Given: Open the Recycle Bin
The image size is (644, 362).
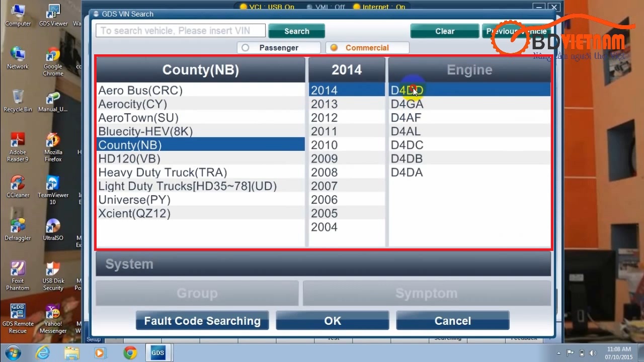Looking at the screenshot, I should (18, 101).
